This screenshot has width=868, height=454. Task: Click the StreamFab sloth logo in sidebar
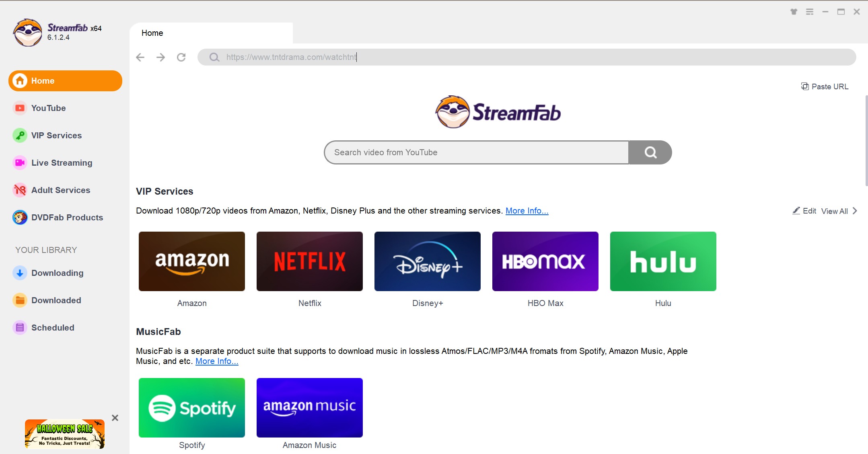pos(27,33)
